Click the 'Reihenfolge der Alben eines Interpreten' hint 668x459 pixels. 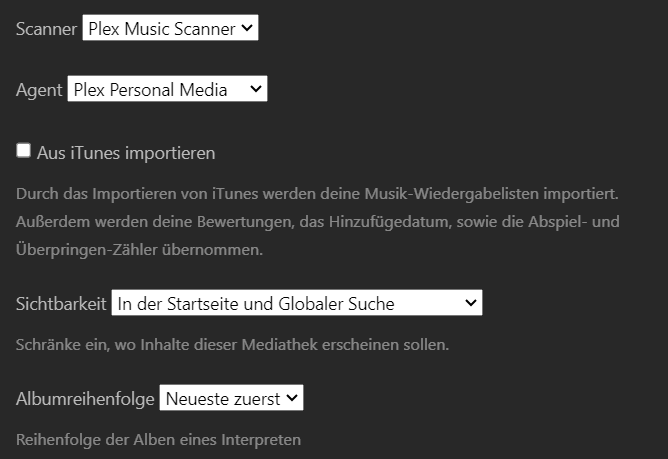(158, 439)
